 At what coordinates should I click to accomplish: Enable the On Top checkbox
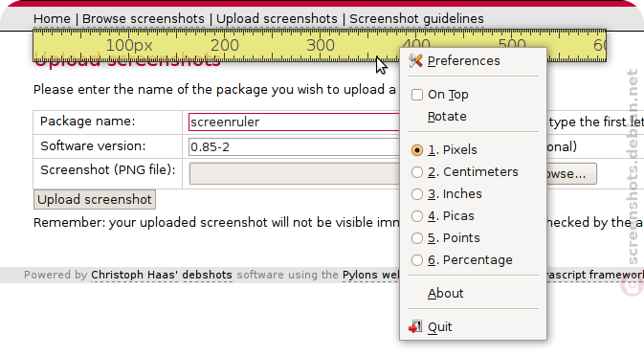(x=417, y=95)
